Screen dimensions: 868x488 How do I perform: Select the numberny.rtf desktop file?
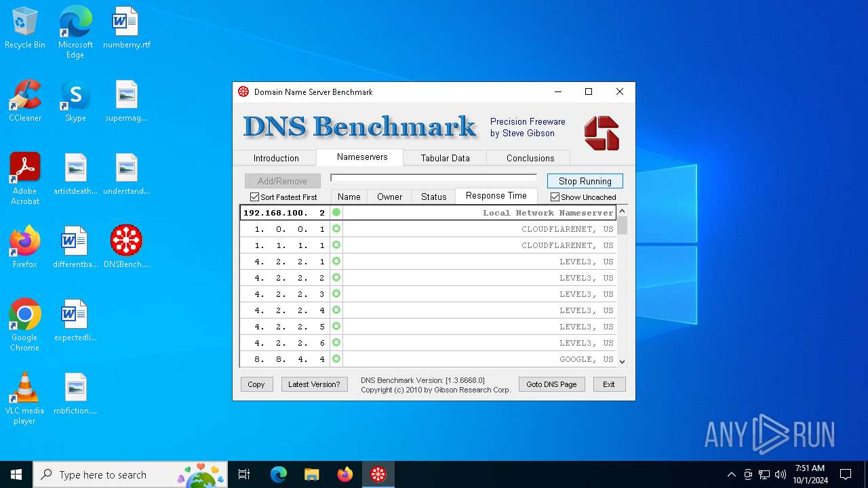click(127, 28)
